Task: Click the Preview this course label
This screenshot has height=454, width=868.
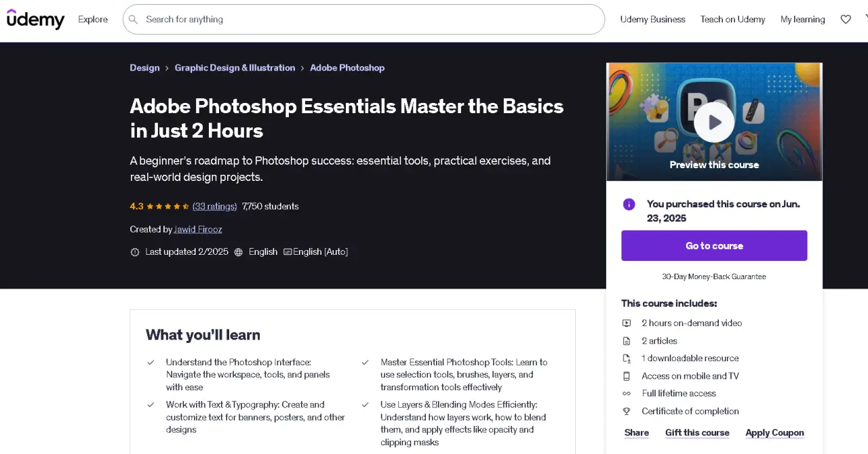Action: 714,165
